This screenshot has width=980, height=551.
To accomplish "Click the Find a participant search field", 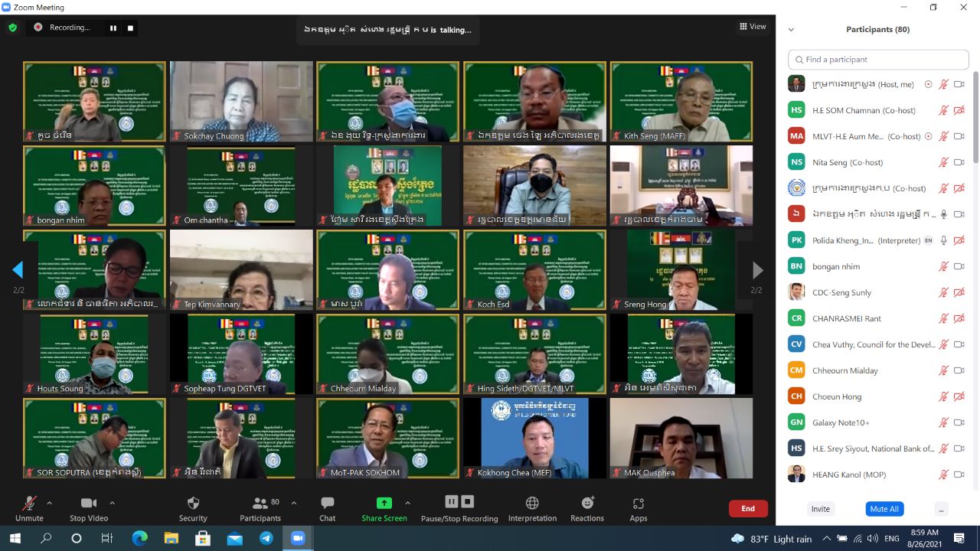I will pyautogui.click(x=878, y=59).
